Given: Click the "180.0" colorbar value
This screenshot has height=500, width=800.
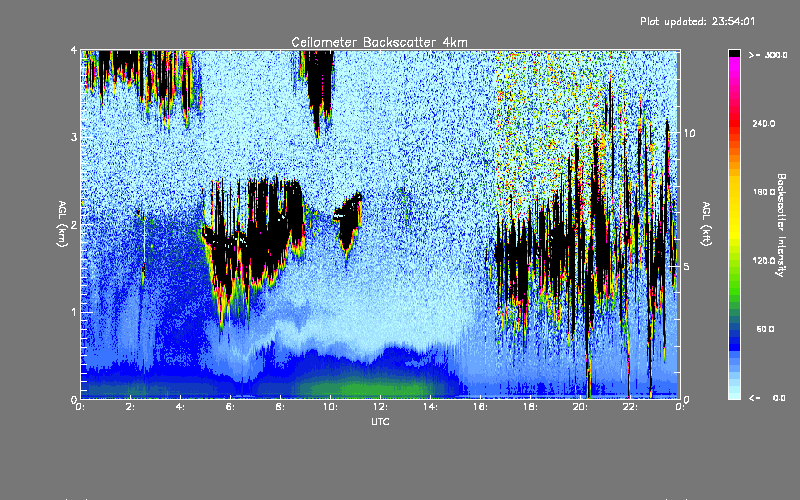Looking at the screenshot, I should point(764,192).
